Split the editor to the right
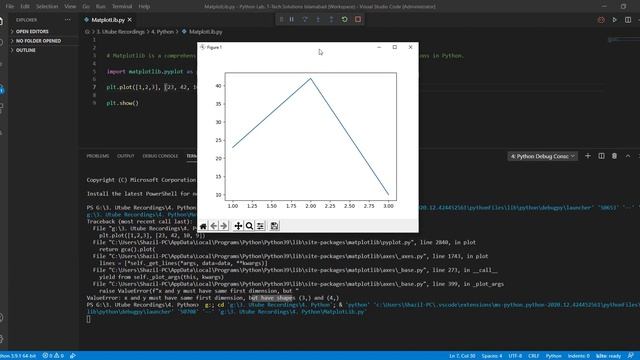Image resolution: width=640 pixels, height=360 pixels. 628,20
